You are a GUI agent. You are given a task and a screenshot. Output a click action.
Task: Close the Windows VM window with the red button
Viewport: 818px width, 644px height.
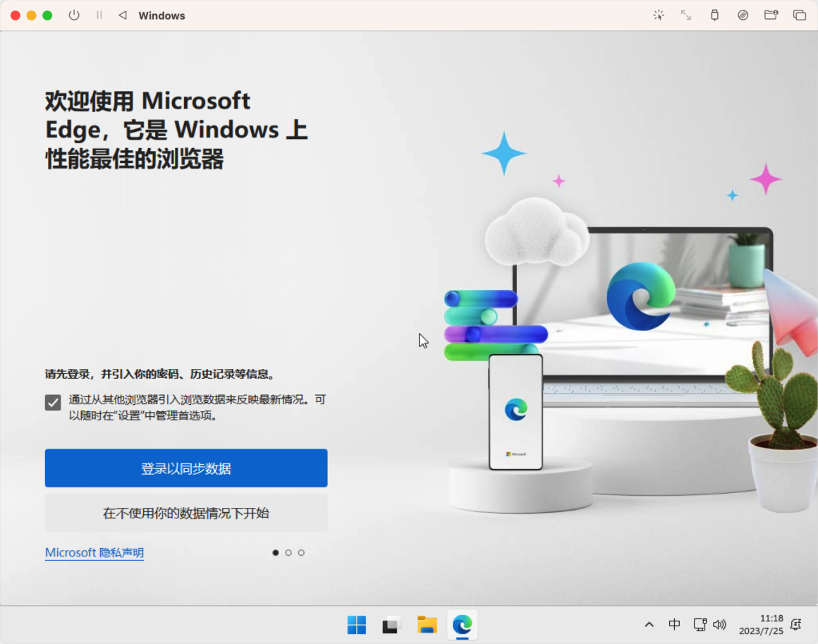(16, 15)
